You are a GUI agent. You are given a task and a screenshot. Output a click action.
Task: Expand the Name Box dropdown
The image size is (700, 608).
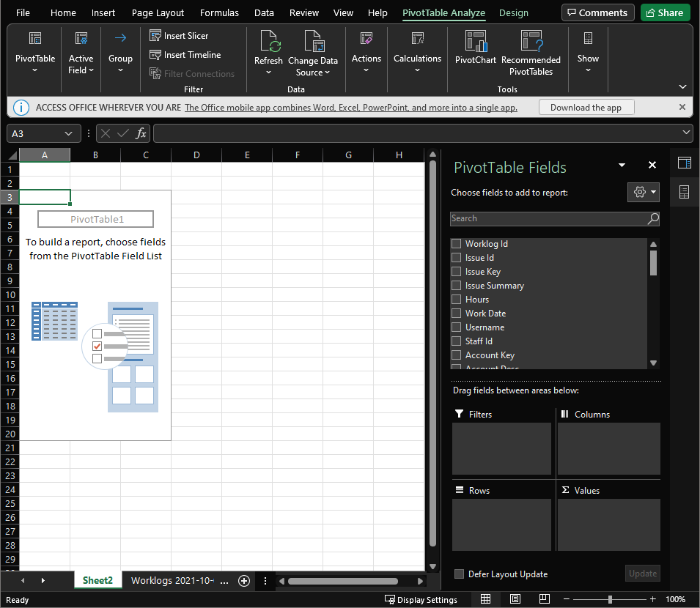[x=67, y=133]
